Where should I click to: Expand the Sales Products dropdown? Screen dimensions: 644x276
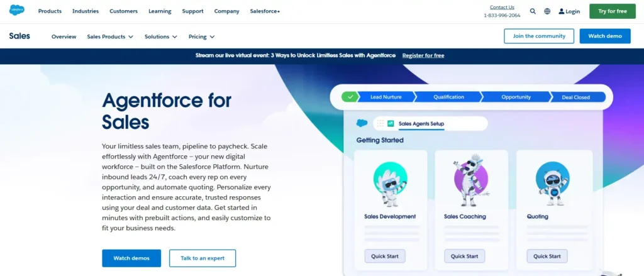pos(110,36)
